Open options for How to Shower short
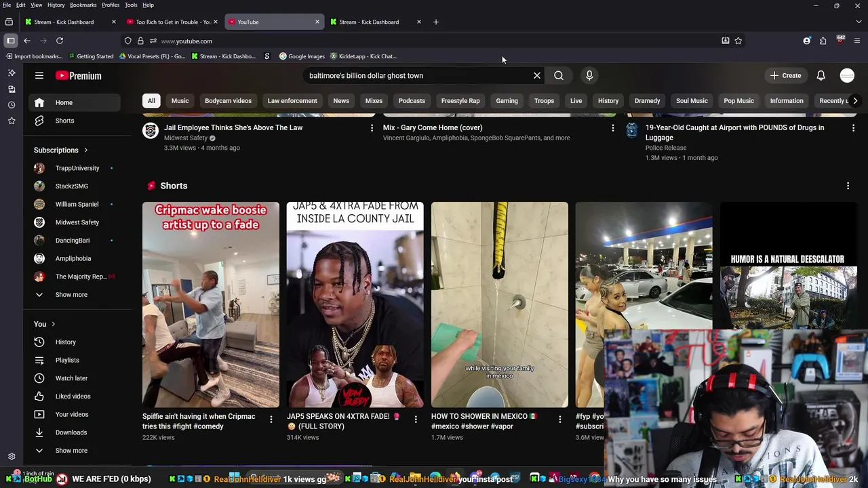Screen dimensions: 868x488 560,420
